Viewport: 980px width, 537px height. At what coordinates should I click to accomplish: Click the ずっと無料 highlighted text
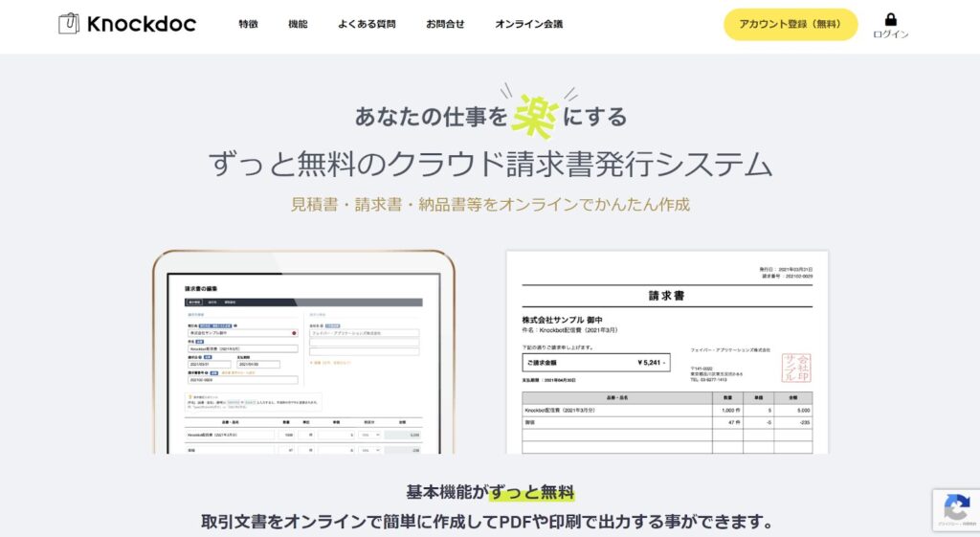tap(531, 493)
